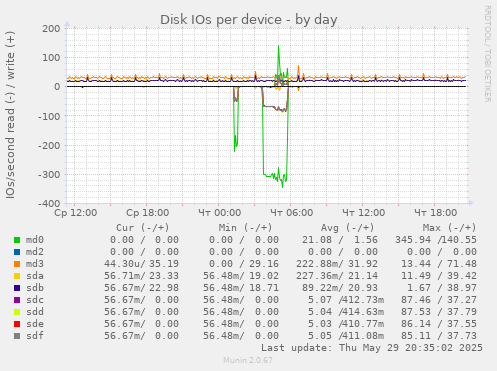Click the 'Чт 12:00' x-axis label
The image size is (497, 371).
[x=364, y=213]
